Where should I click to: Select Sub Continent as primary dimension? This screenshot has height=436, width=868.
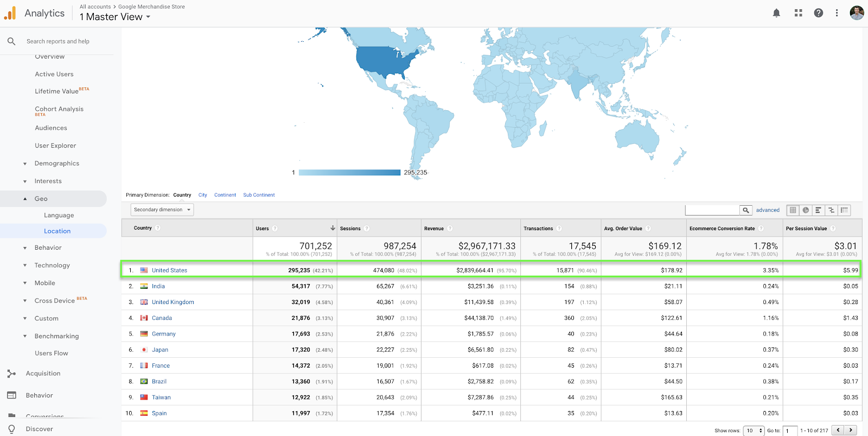coord(259,195)
